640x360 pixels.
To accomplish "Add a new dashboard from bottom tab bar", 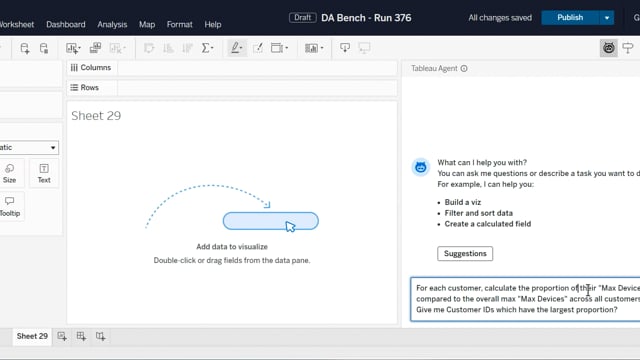I will click(81, 336).
